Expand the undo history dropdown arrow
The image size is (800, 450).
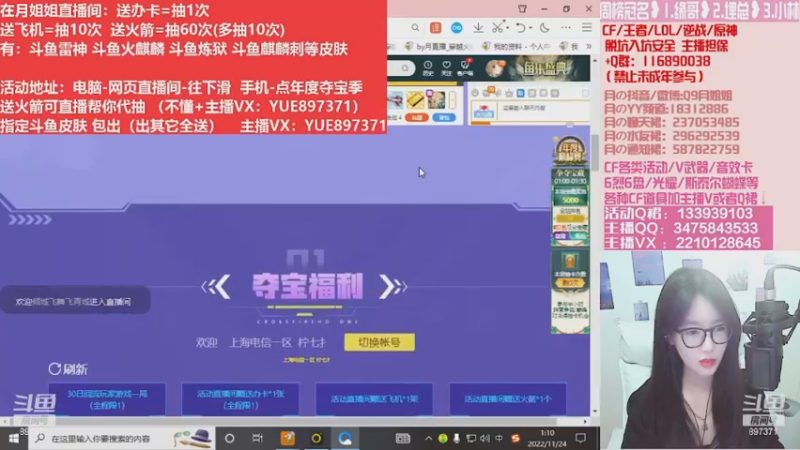tap(531, 28)
